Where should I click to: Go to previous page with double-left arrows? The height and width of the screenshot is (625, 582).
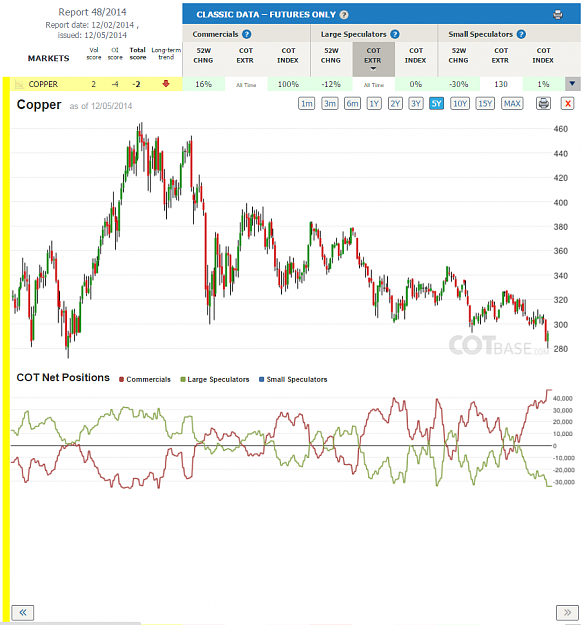pyautogui.click(x=23, y=612)
